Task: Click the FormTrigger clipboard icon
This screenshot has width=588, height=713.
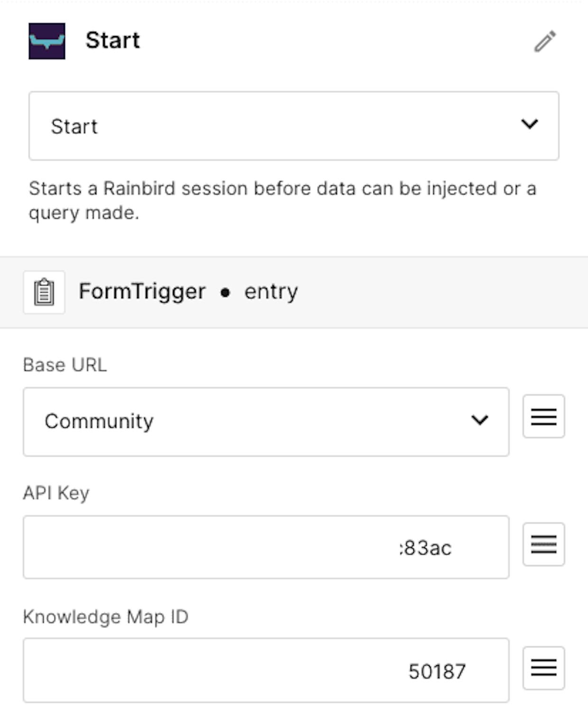Action: [x=44, y=292]
